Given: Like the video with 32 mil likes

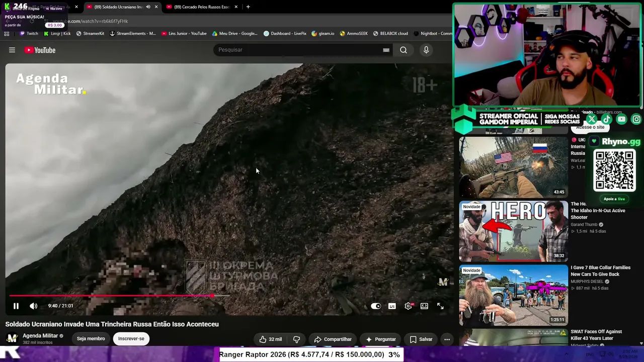Looking at the screenshot, I should [x=270, y=339].
